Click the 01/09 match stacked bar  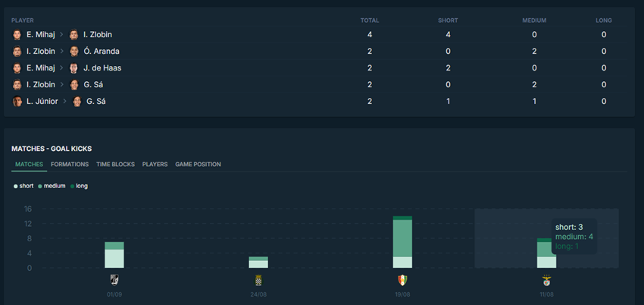click(114, 255)
